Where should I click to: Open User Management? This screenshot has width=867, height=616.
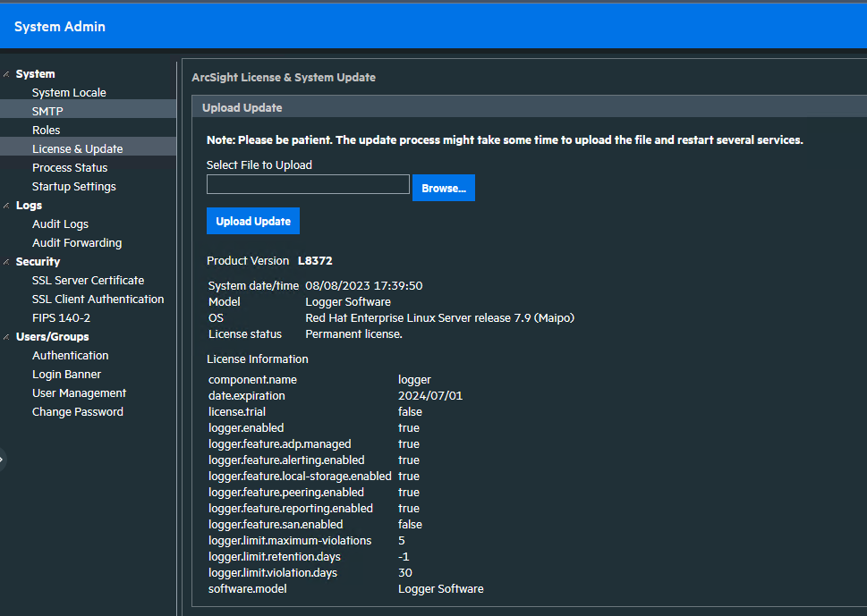77,392
